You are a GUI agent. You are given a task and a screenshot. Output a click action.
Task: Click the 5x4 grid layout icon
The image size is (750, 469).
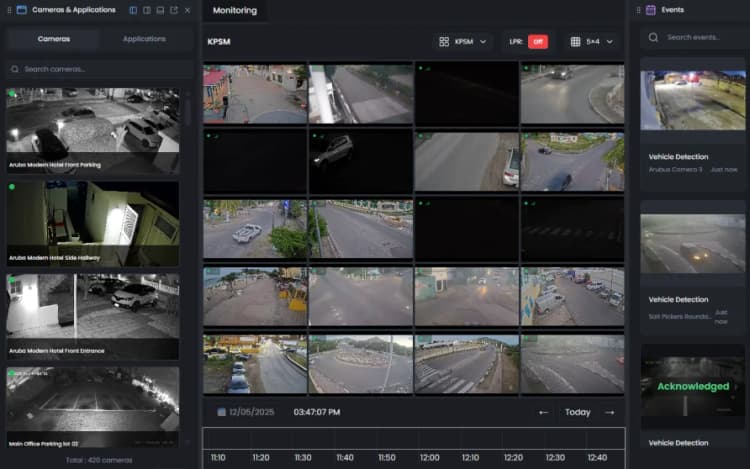pyautogui.click(x=575, y=42)
